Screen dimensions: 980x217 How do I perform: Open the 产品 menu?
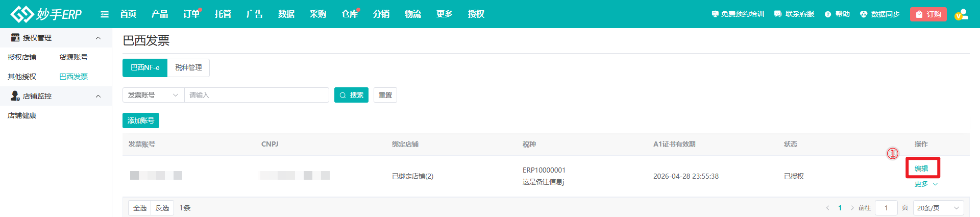tap(160, 14)
